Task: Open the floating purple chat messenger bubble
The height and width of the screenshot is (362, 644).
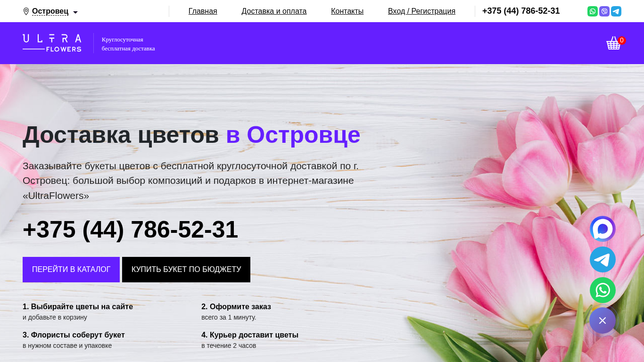Action: click(x=603, y=229)
